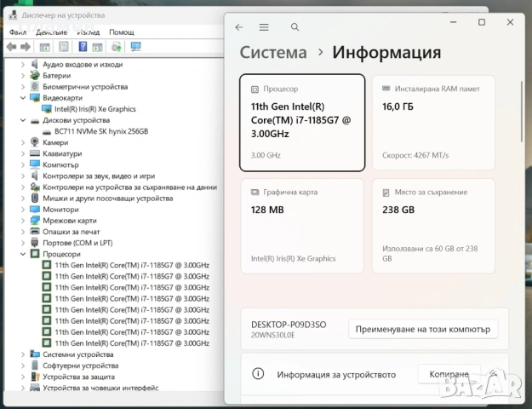532x409 pixels.
Task: Select the Инсталирана RAM памет card
Action: click(x=433, y=123)
